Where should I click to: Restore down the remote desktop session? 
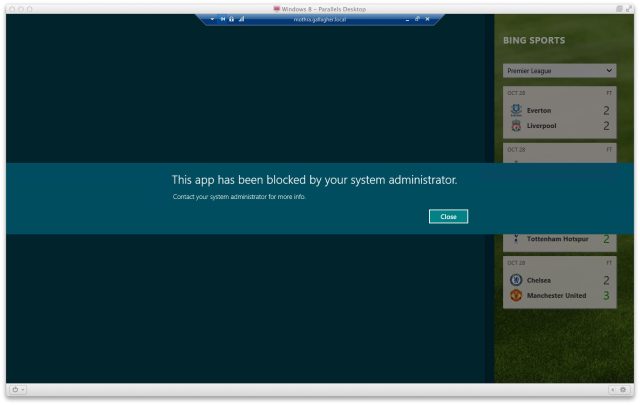pyautogui.click(x=417, y=19)
